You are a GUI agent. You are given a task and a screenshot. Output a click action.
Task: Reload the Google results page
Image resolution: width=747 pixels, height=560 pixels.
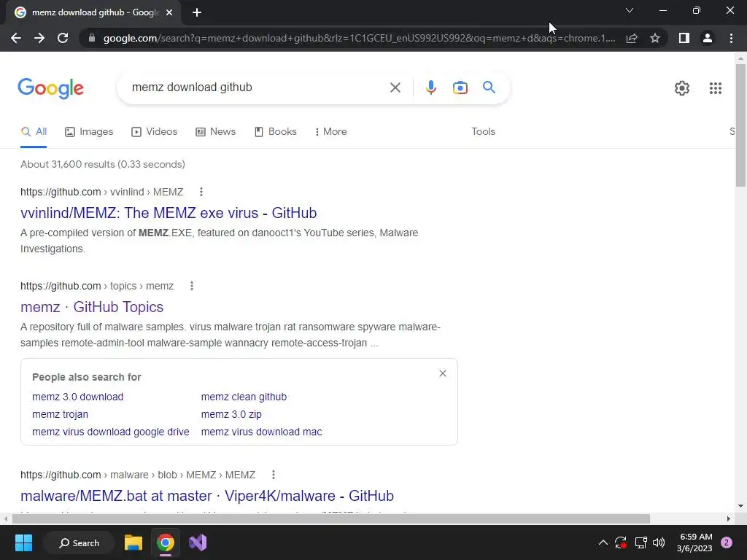click(x=63, y=38)
